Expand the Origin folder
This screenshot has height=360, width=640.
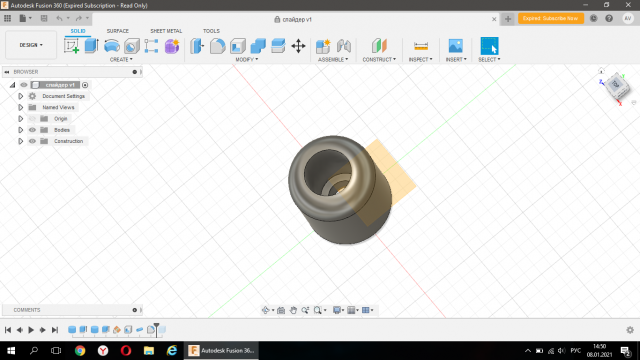20,119
